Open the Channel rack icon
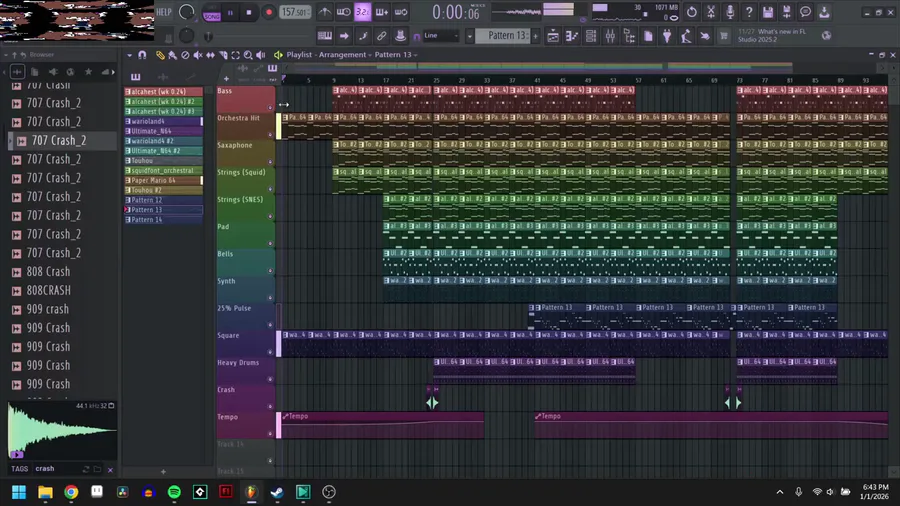 point(591,36)
